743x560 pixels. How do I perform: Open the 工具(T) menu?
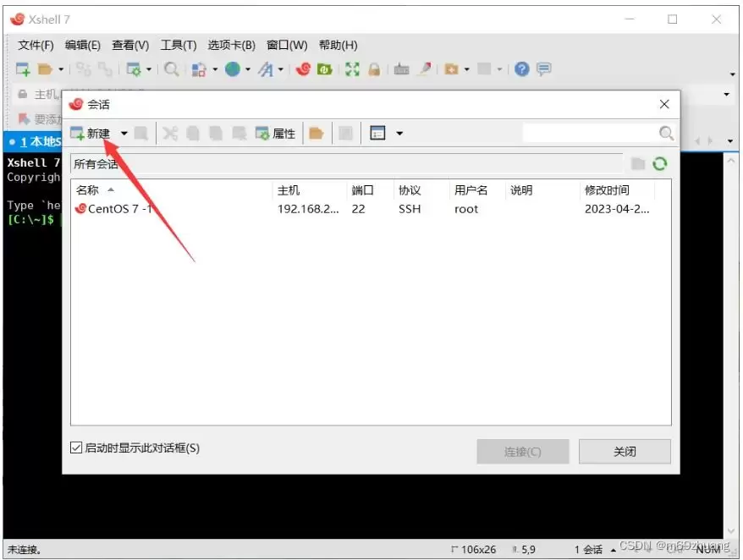point(179,45)
